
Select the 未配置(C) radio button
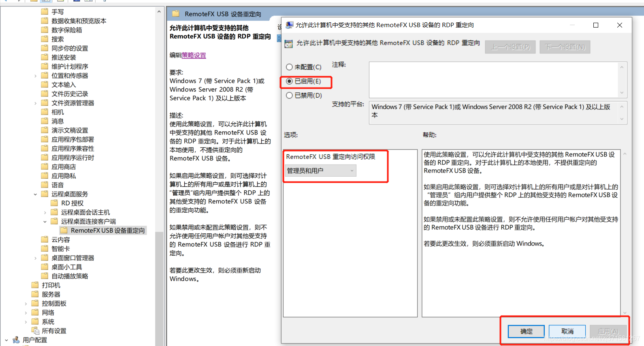(x=289, y=67)
